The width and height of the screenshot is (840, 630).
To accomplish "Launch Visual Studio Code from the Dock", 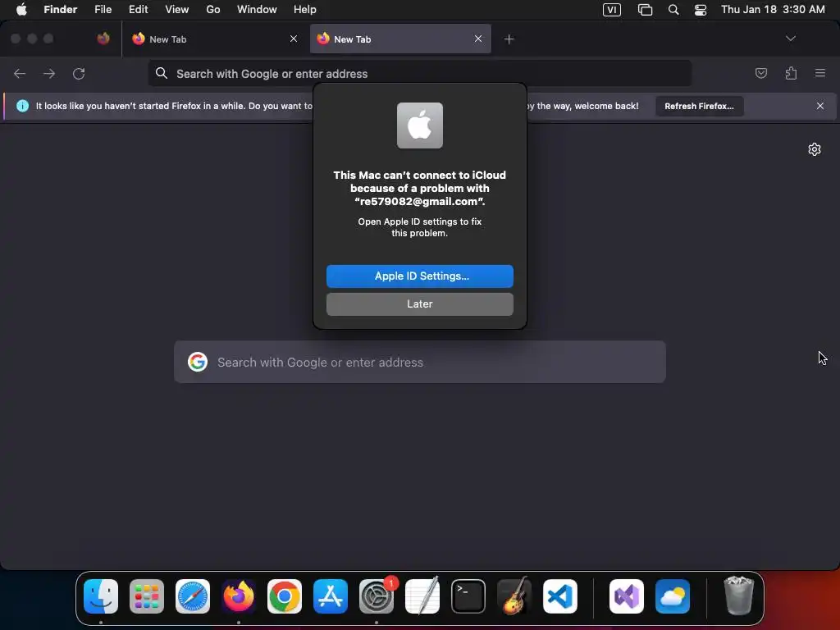I will click(x=560, y=596).
